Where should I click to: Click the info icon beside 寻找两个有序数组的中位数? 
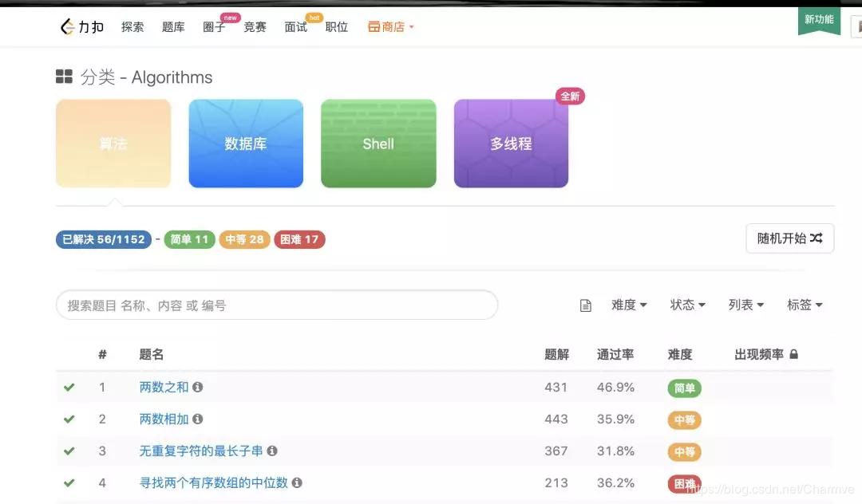[296, 482]
